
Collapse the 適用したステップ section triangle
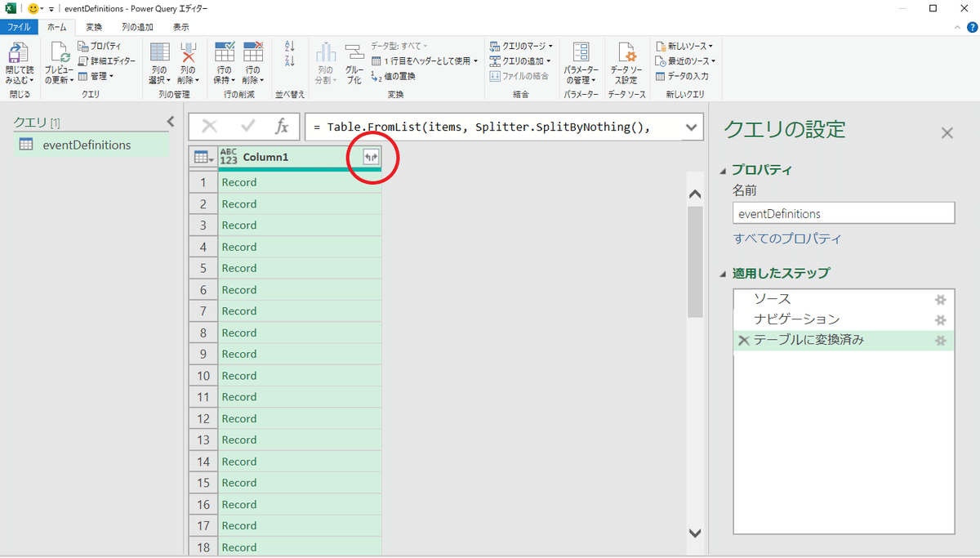(723, 274)
